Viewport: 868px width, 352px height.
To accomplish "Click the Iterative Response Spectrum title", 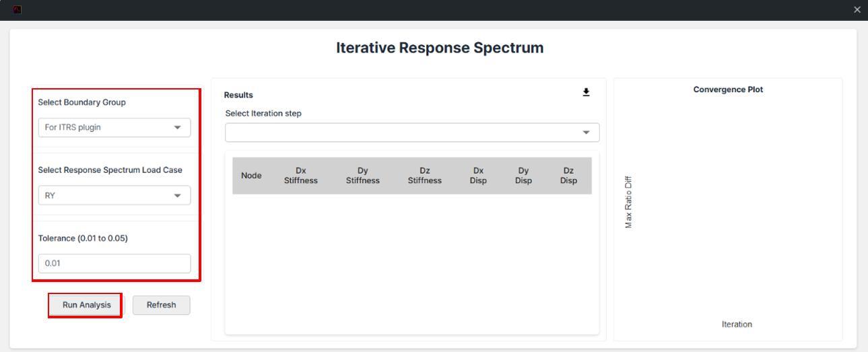I will (440, 48).
